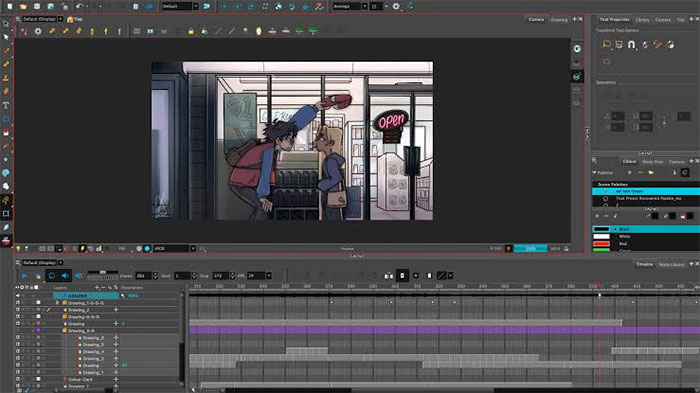700x393 pixels.
Task: Select the Drawing_3 layer in Timeline
Action: pos(93,358)
